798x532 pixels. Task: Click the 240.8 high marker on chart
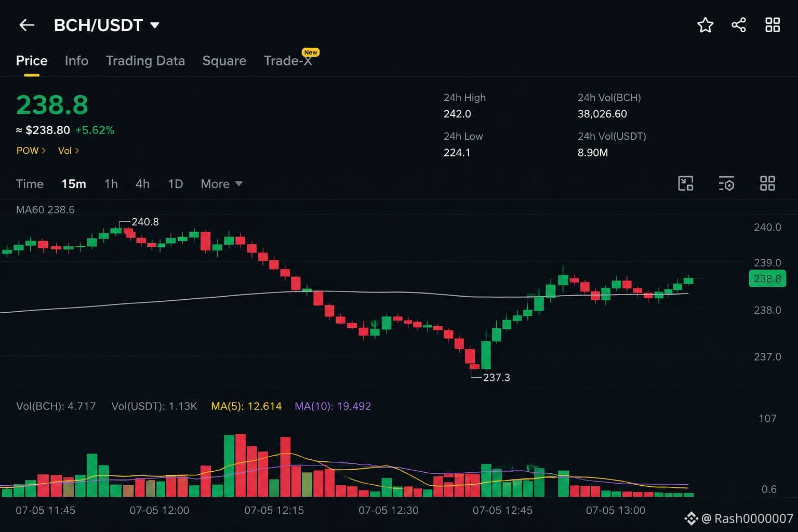tap(145, 222)
